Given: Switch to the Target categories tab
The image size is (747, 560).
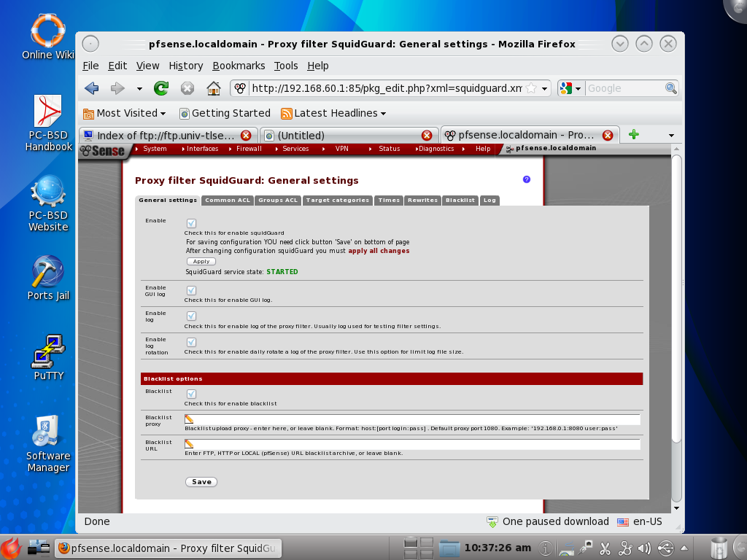Looking at the screenshot, I should [337, 201].
